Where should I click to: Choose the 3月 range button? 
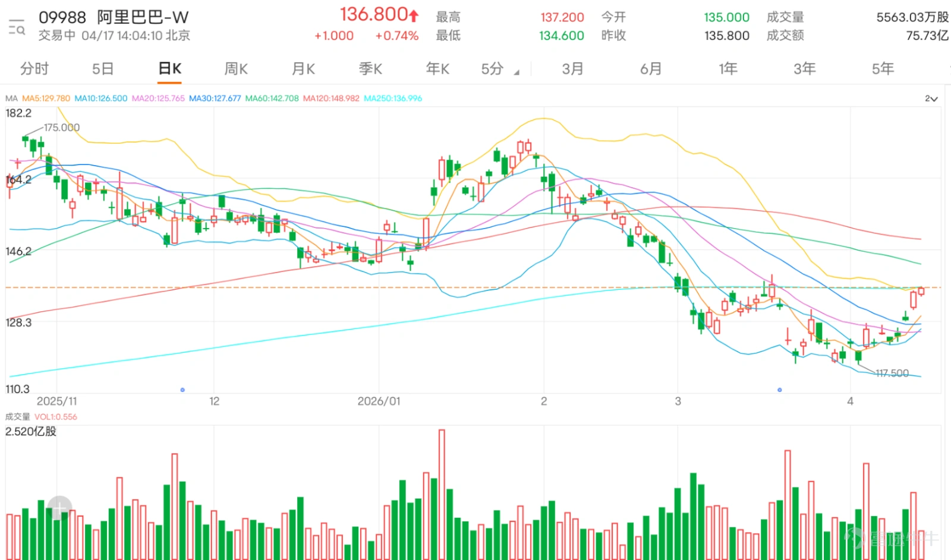pos(573,69)
